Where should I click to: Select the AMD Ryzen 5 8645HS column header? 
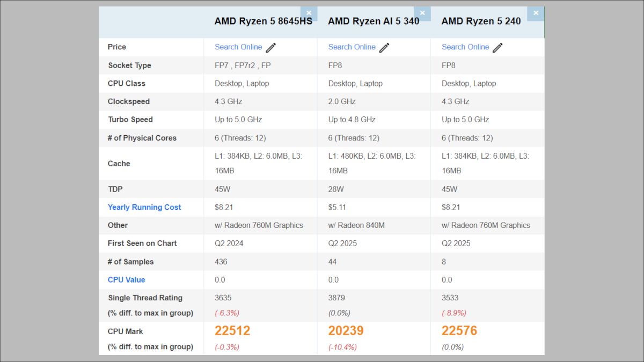click(x=264, y=21)
